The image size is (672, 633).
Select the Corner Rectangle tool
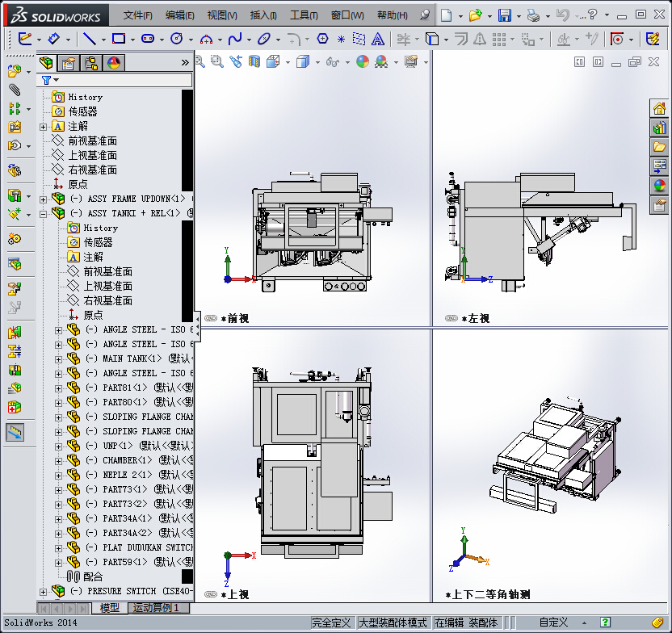[119, 39]
